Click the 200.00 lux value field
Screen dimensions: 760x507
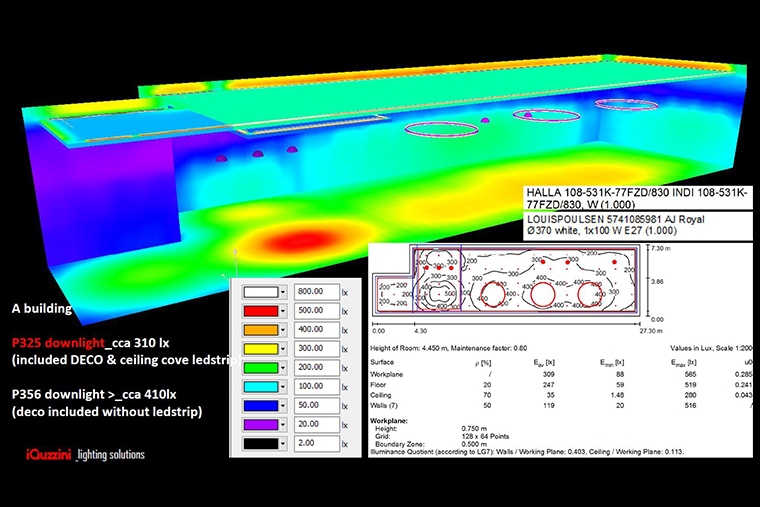point(317,367)
